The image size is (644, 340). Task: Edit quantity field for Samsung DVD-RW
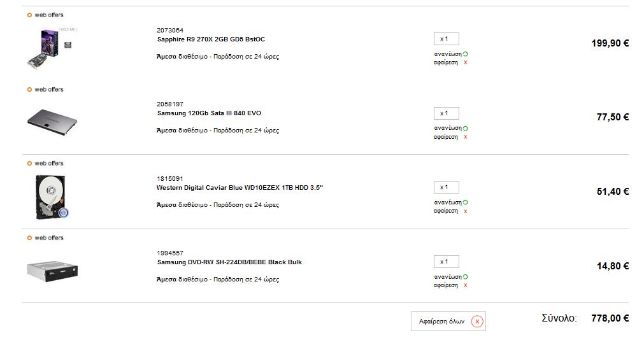click(446, 262)
